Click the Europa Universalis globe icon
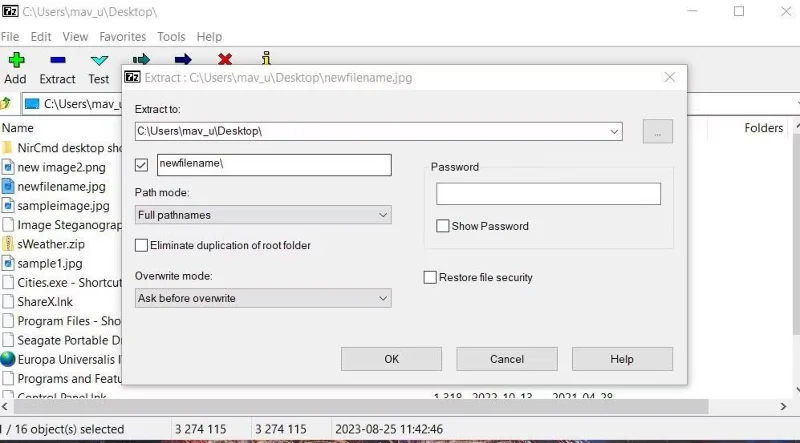 point(8,359)
